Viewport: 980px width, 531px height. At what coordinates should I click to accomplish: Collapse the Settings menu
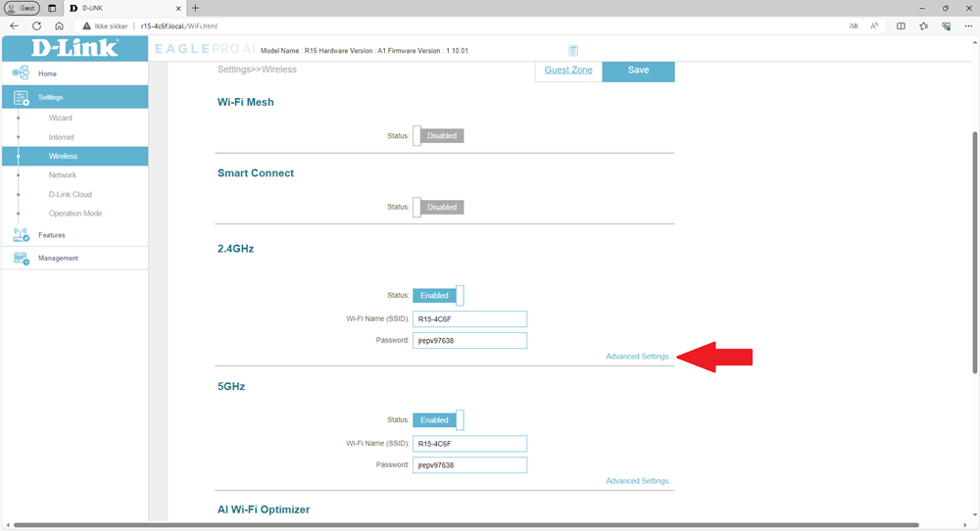(75, 97)
